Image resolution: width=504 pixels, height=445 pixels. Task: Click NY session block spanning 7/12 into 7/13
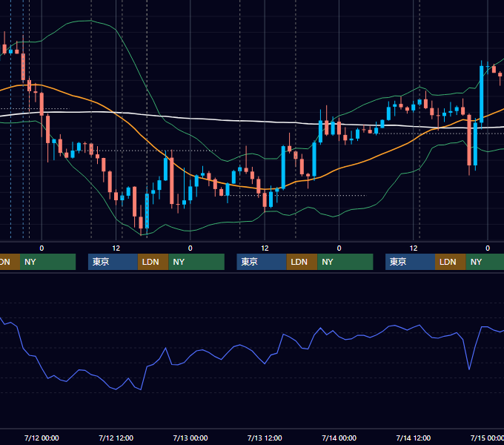196,262
